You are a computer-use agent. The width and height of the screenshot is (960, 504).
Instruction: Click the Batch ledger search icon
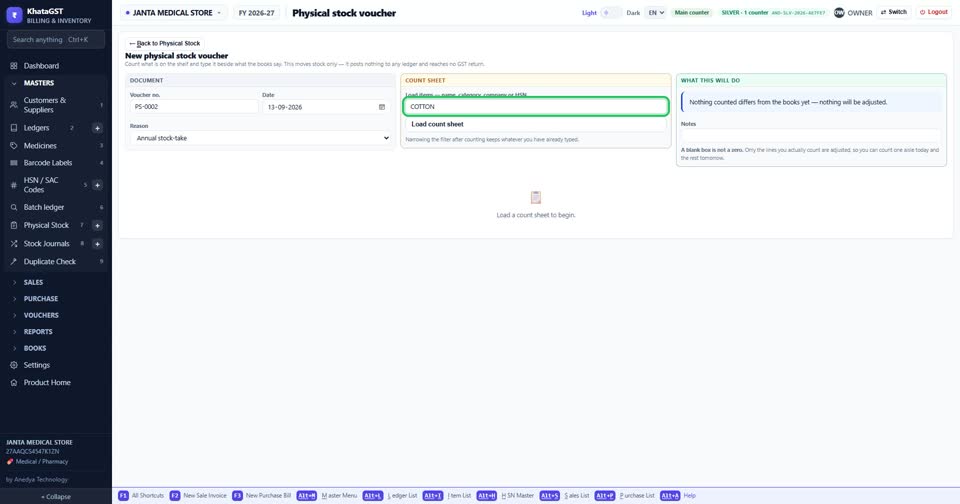(x=13, y=207)
